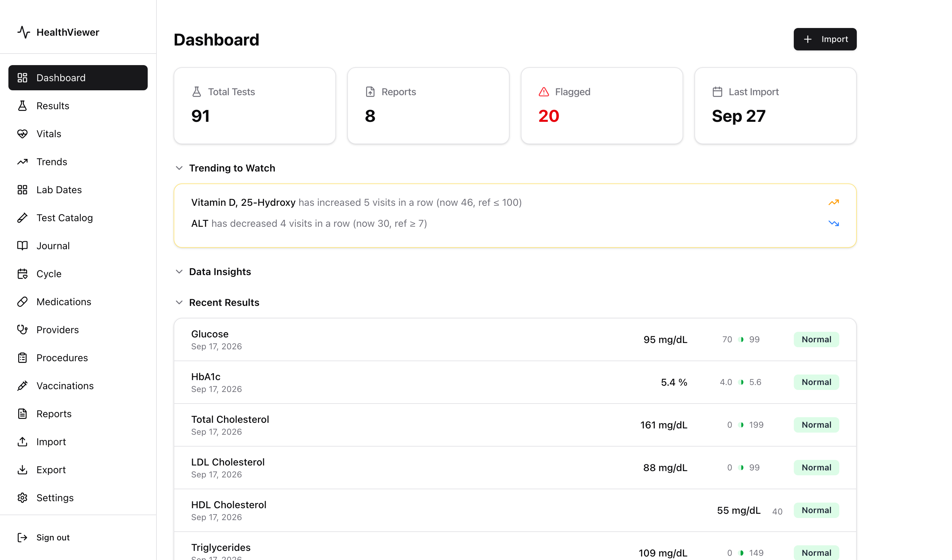Collapse the Recent Results section
952x560 pixels.
pos(180,302)
